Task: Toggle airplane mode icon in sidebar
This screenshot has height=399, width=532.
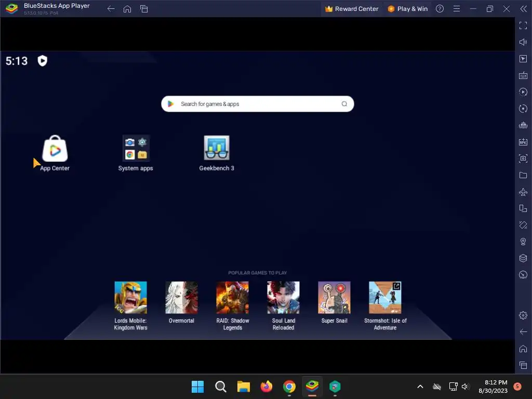Action: pos(523,192)
